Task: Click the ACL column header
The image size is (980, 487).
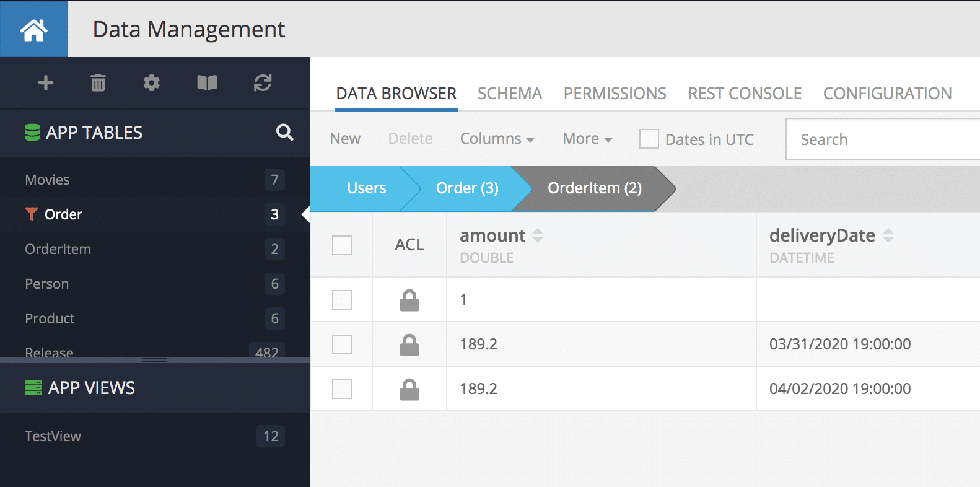Action: pyautogui.click(x=409, y=245)
